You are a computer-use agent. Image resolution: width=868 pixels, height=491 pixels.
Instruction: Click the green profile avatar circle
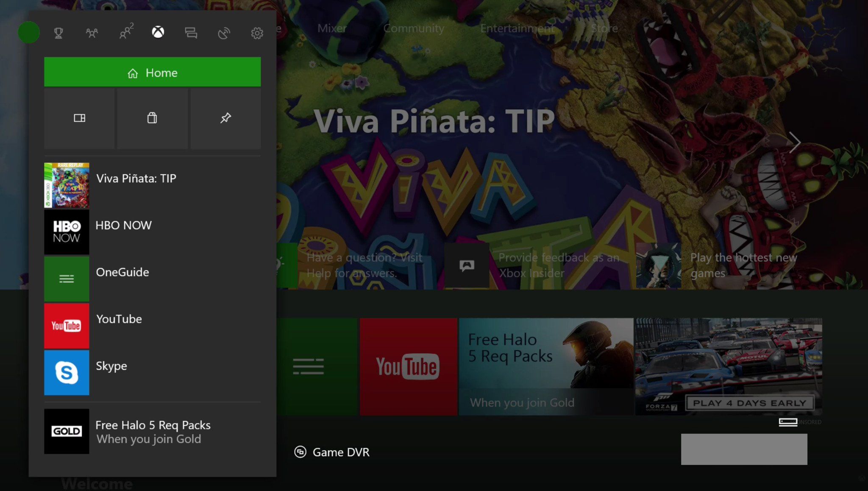coord(29,33)
